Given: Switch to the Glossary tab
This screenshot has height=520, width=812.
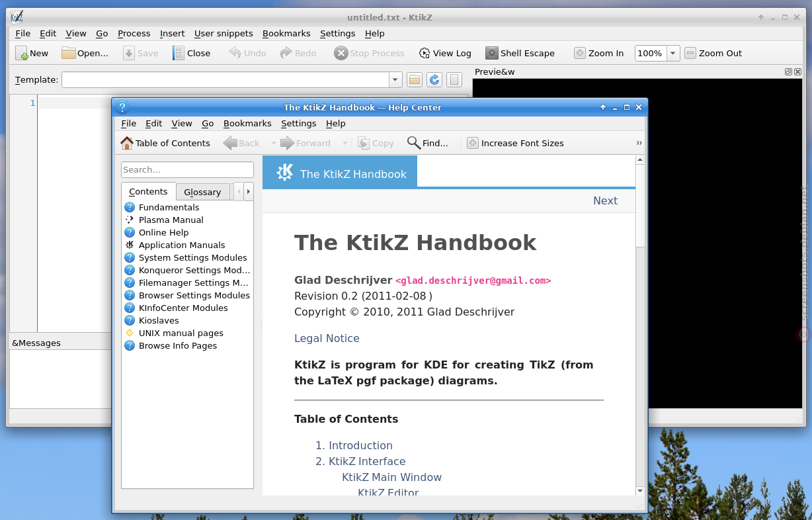Looking at the screenshot, I should pyautogui.click(x=202, y=192).
